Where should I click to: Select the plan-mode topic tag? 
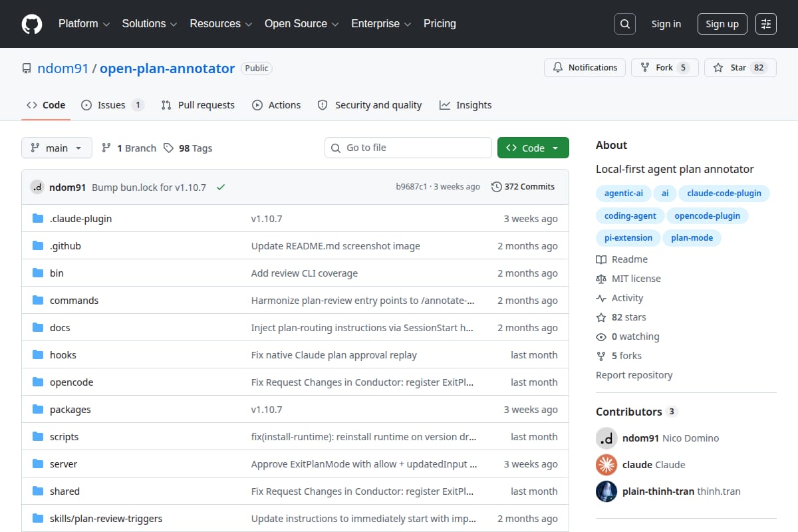[x=692, y=237]
